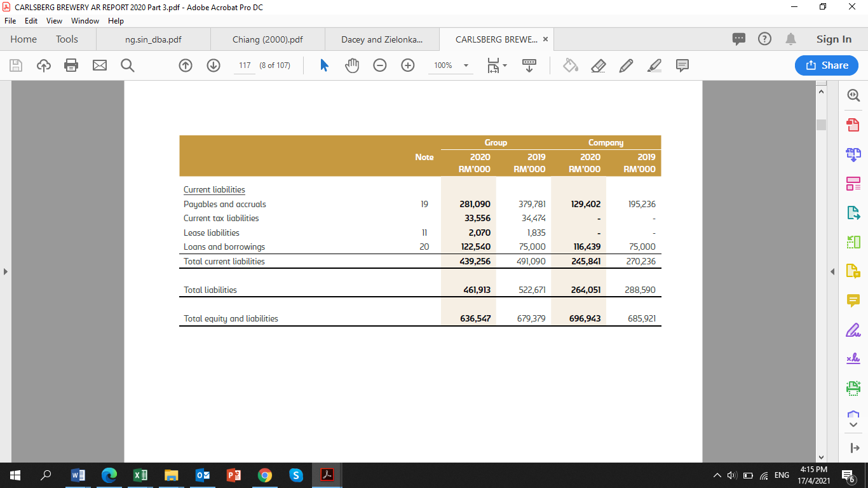Screen dimensions: 868x488
Task: Click the scrollbar down arrow
Action: pos(821,457)
